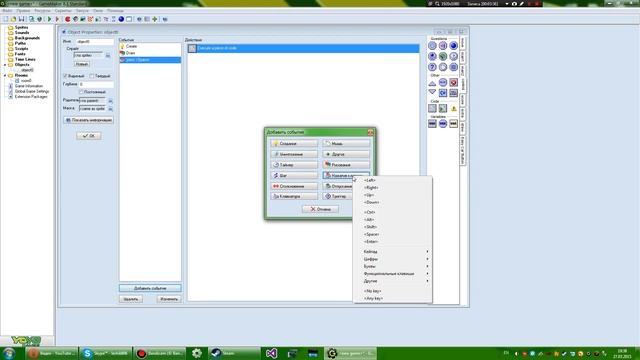Select the Start Block up-triangle action

pyautogui.click(x=432, y=83)
